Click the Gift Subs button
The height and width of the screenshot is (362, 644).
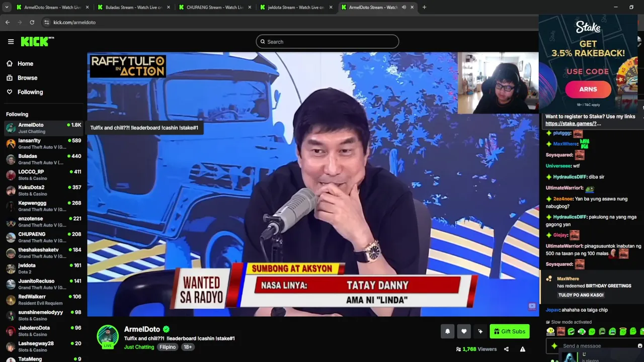(x=510, y=331)
